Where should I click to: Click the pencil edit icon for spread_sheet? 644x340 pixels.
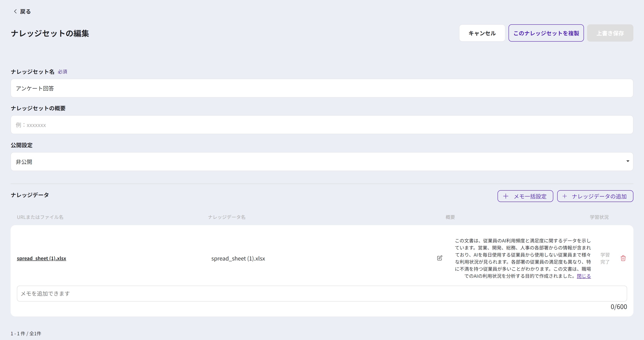[439, 258]
